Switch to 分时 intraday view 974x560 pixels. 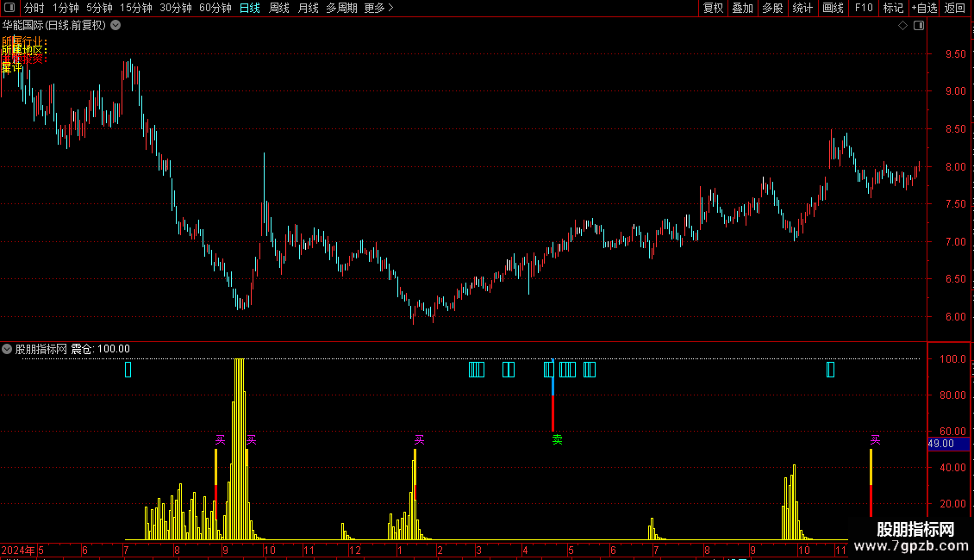click(x=34, y=8)
